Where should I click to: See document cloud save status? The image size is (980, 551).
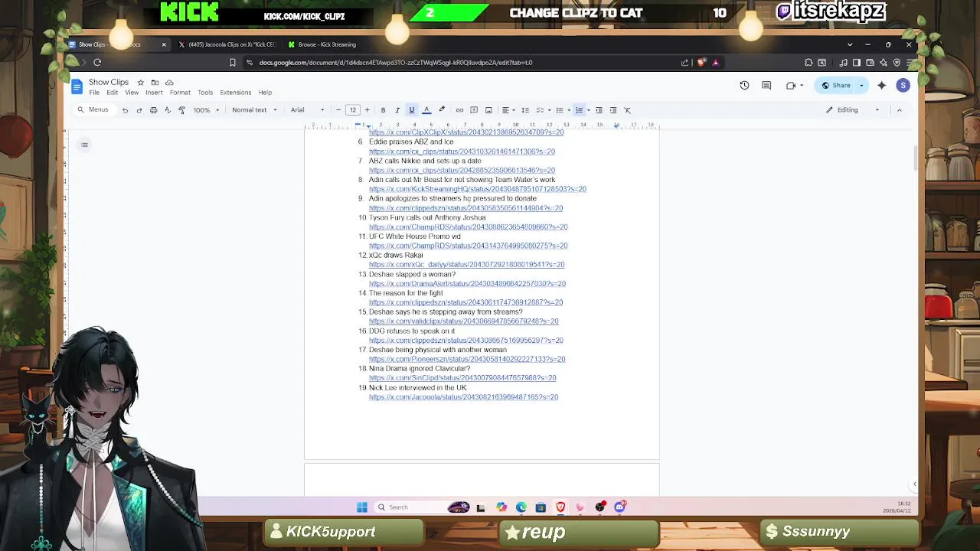(169, 83)
